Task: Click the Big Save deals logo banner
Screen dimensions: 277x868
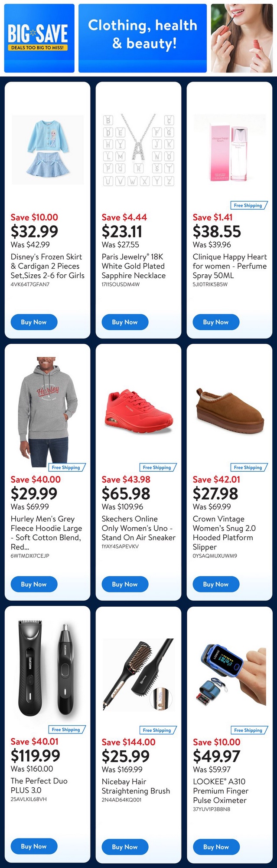Action: click(x=39, y=38)
